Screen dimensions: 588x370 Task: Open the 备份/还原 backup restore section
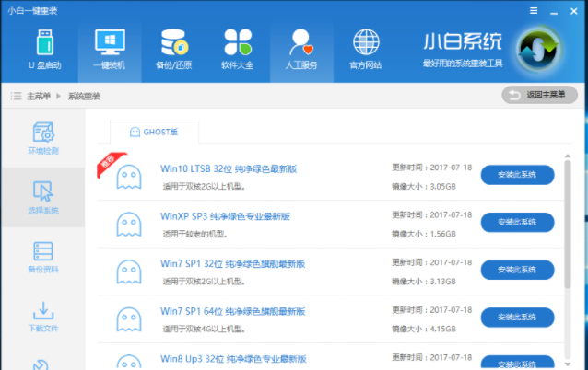pos(174,50)
